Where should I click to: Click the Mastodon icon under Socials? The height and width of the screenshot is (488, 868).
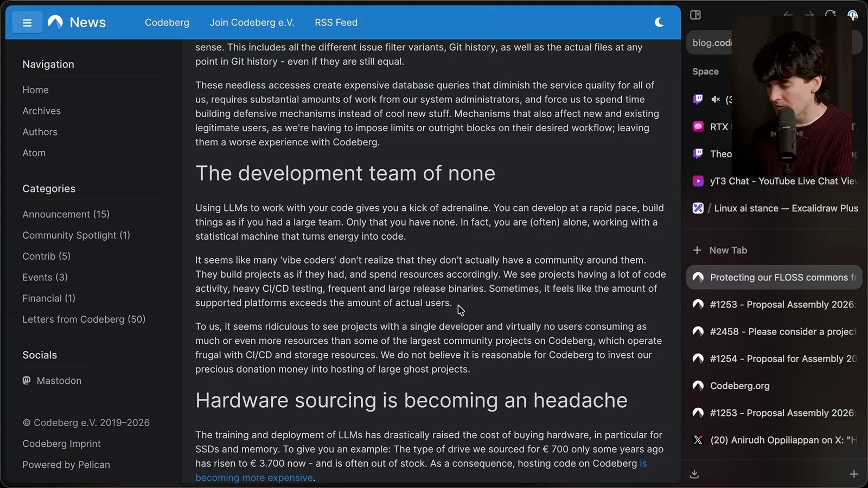[x=27, y=381]
